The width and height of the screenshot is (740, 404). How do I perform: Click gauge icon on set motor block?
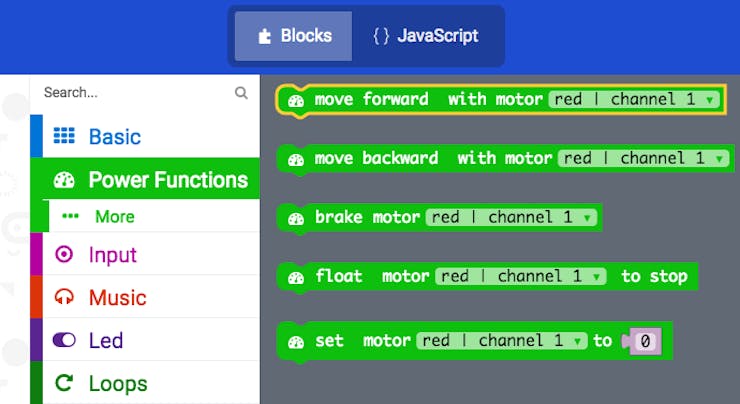[x=296, y=342]
